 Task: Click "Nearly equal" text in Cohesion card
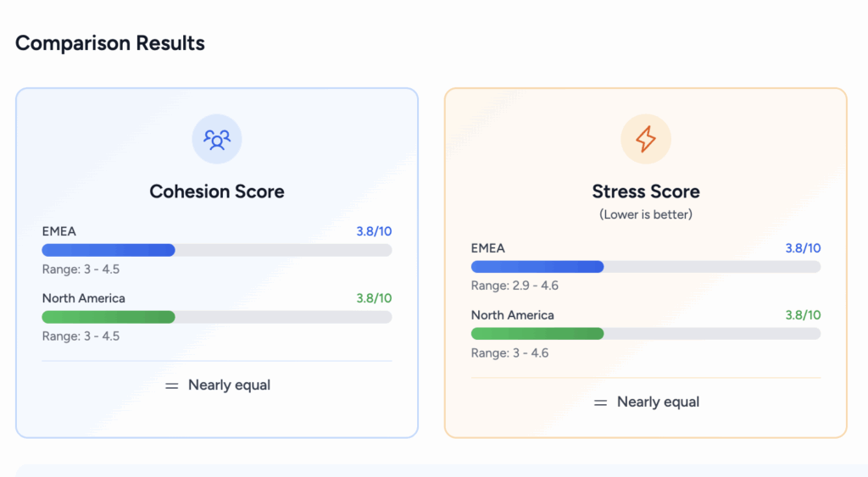coord(229,385)
